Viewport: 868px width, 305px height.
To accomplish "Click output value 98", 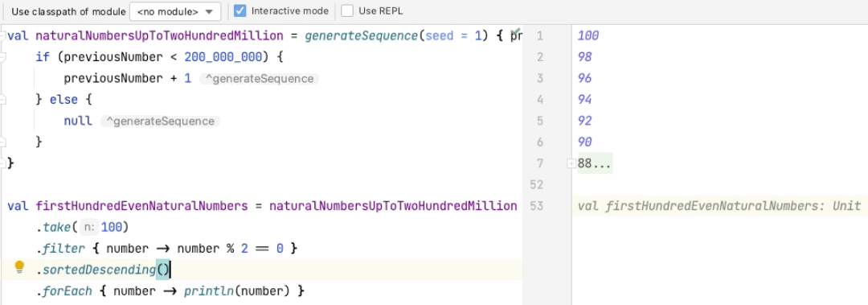I will (584, 57).
